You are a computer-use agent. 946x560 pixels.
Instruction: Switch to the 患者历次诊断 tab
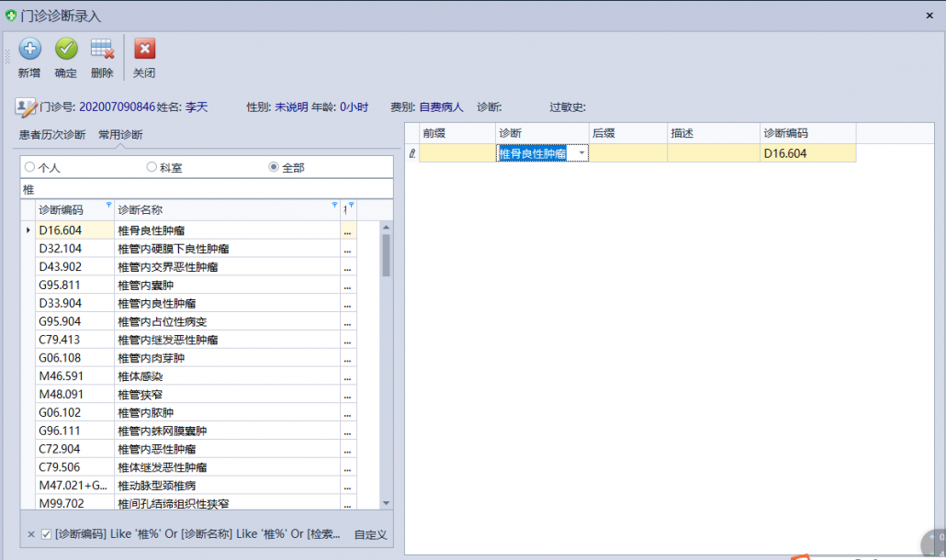tap(52, 135)
